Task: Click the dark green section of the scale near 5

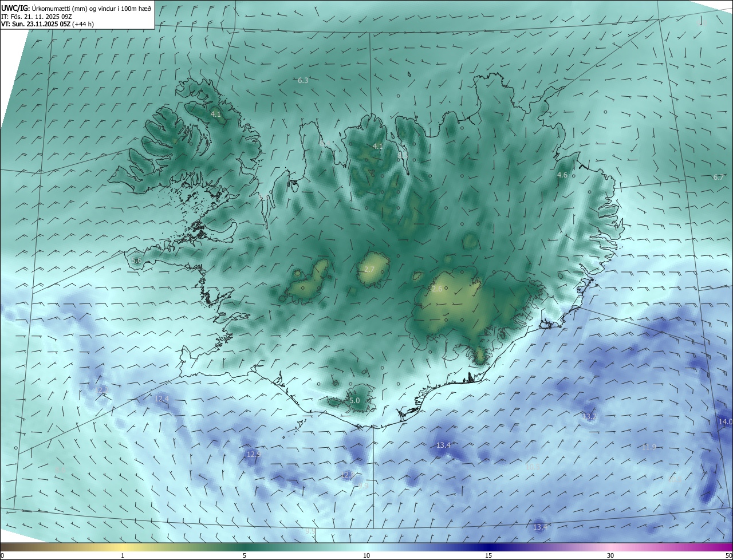Action: (x=245, y=547)
